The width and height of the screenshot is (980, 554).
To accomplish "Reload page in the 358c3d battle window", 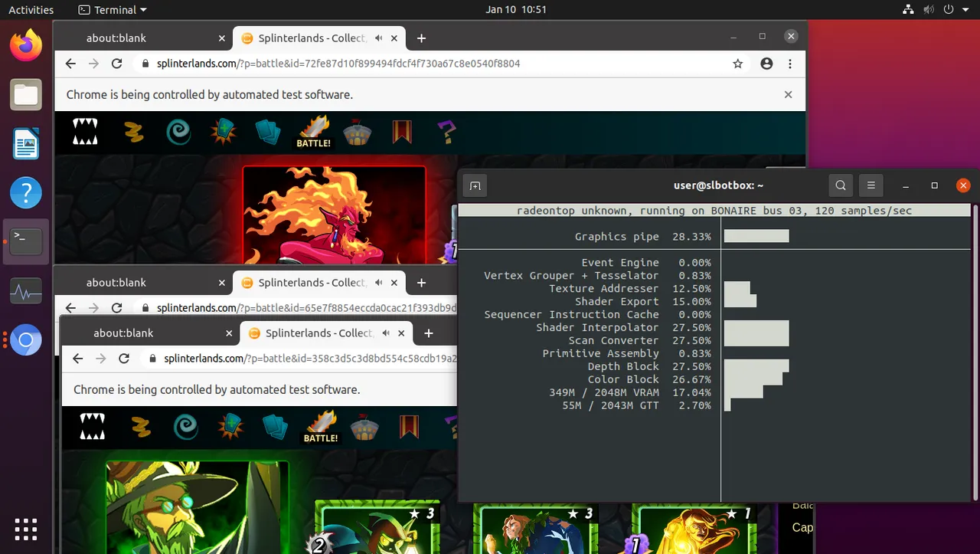I will [x=124, y=359].
